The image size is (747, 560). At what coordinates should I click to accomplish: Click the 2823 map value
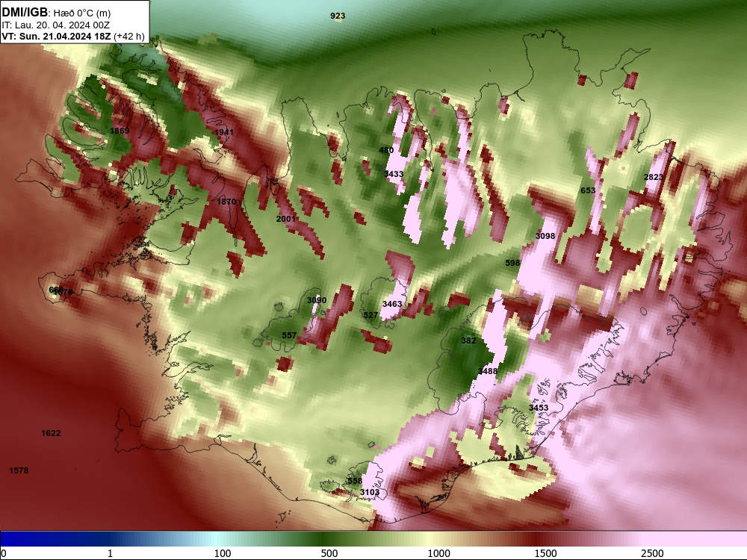pos(653,177)
